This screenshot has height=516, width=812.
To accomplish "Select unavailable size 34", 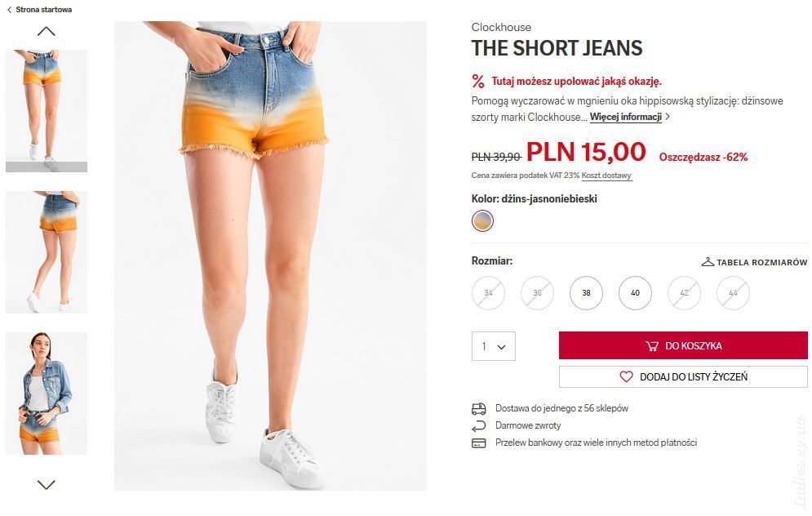I will click(x=488, y=293).
